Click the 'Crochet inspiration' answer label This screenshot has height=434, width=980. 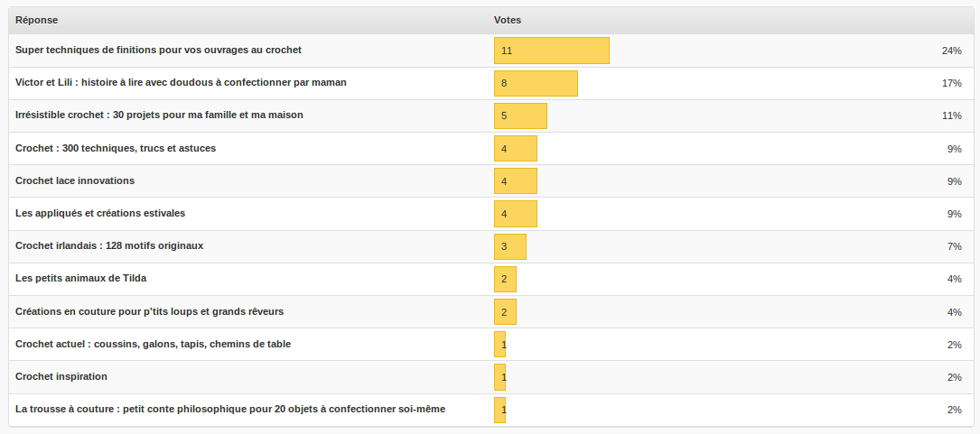coord(61,375)
